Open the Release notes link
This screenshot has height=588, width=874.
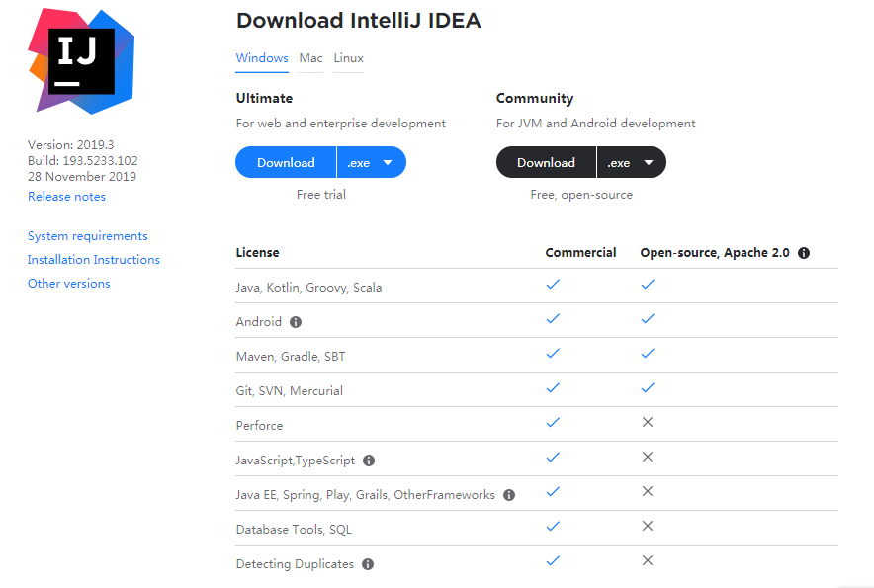(x=66, y=197)
